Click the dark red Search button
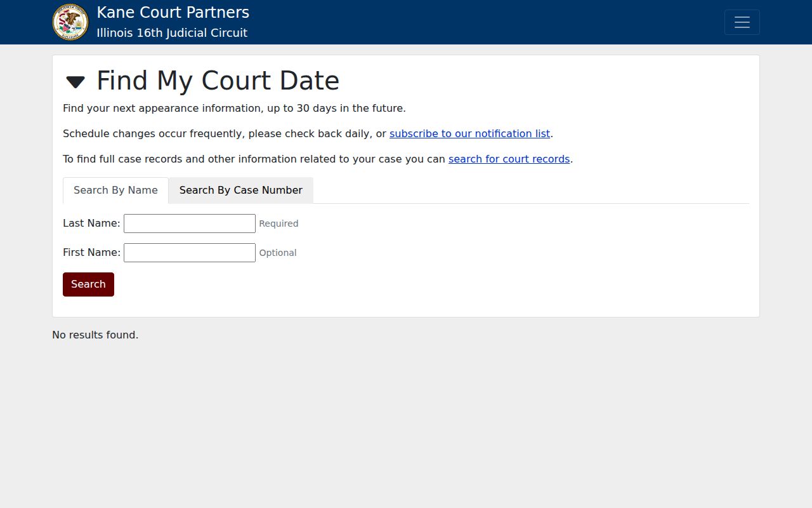The width and height of the screenshot is (812, 508). [x=88, y=284]
